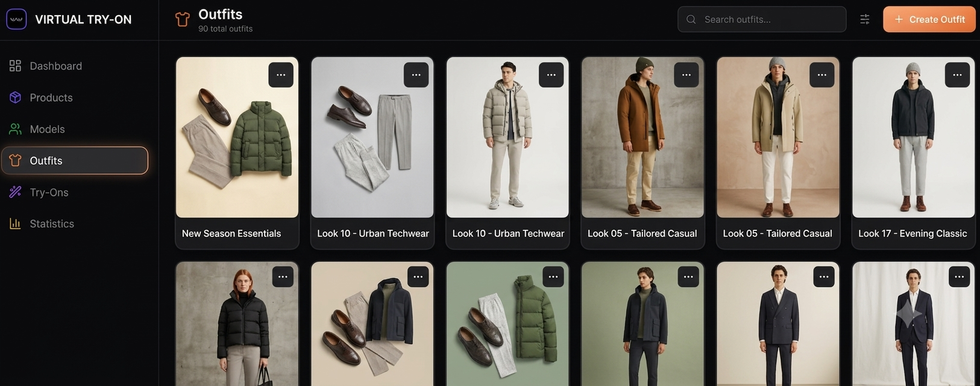Open more options on green puffer flat-lay card
980x386 pixels.
tap(553, 277)
